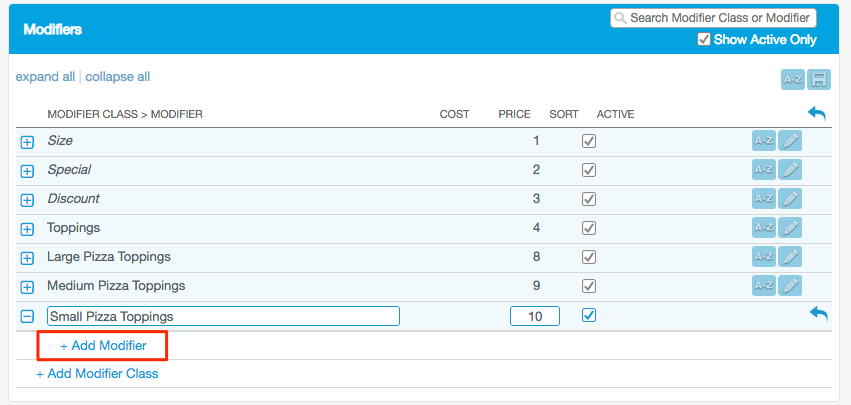851x405 pixels.
Task: Click the top A-Z sort all icon
Action: click(x=792, y=80)
